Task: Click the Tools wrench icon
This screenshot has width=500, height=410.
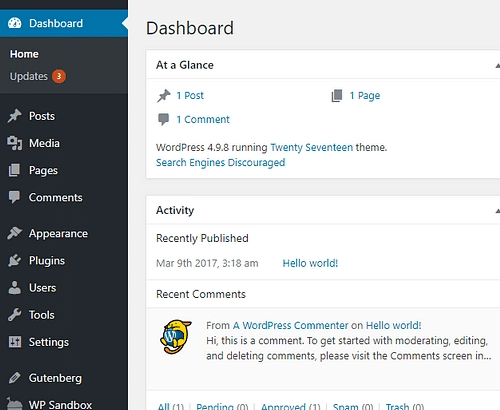Action: point(15,315)
